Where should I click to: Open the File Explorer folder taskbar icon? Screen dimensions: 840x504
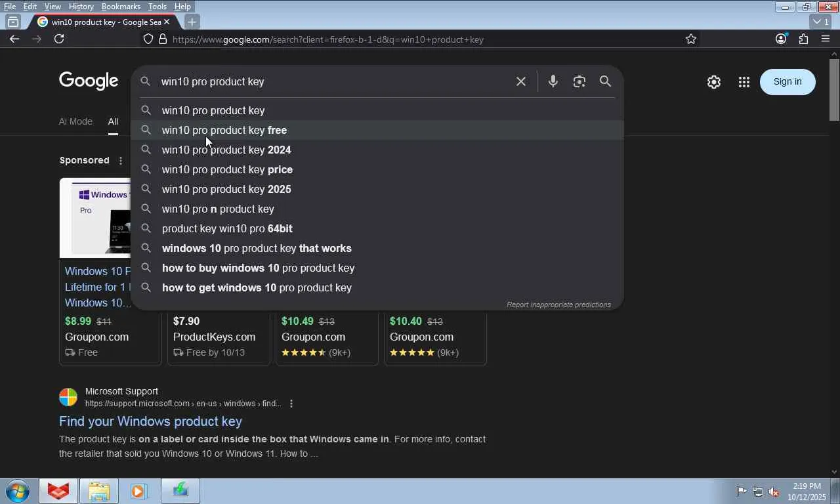(99, 491)
